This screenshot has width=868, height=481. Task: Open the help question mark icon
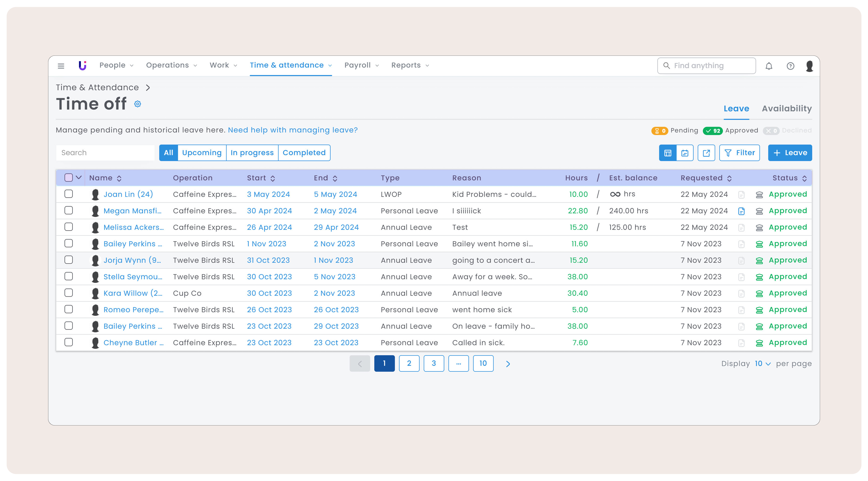pos(790,66)
